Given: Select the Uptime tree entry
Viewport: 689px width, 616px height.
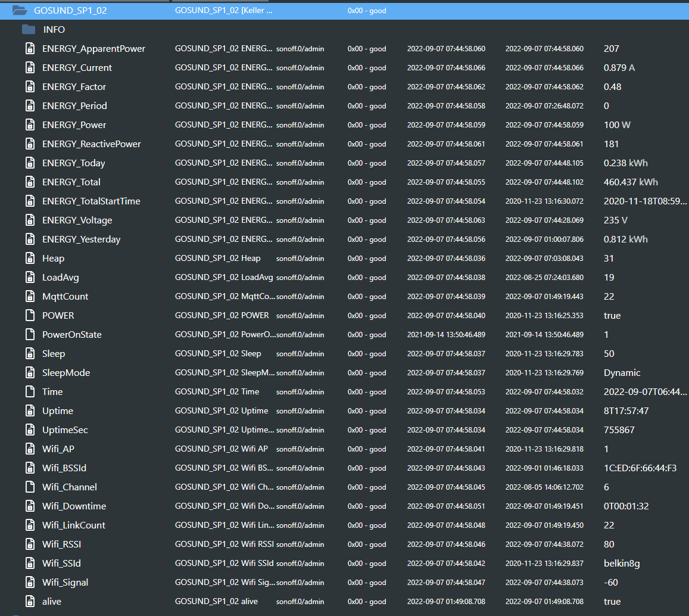Looking at the screenshot, I should 58,410.
